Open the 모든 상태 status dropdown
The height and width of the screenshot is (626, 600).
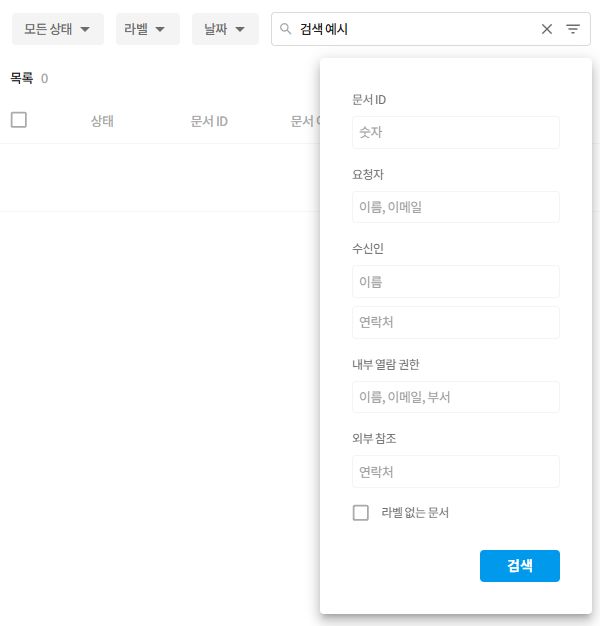coord(57,29)
